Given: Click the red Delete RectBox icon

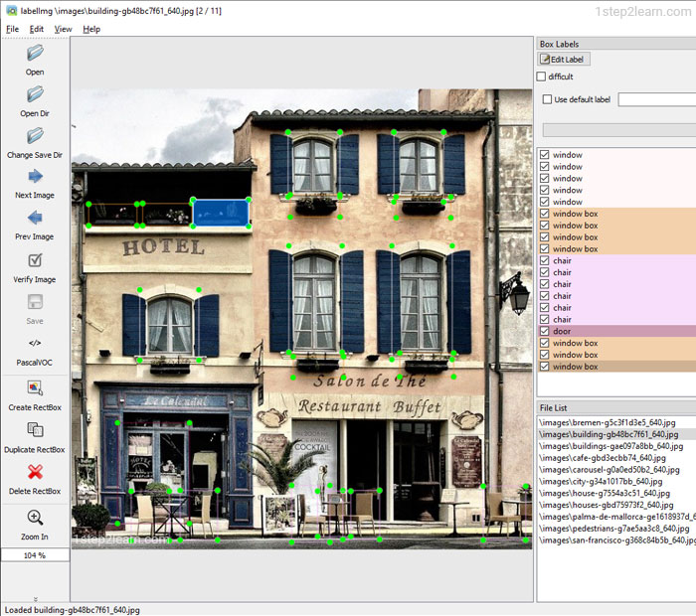Looking at the screenshot, I should tap(35, 472).
